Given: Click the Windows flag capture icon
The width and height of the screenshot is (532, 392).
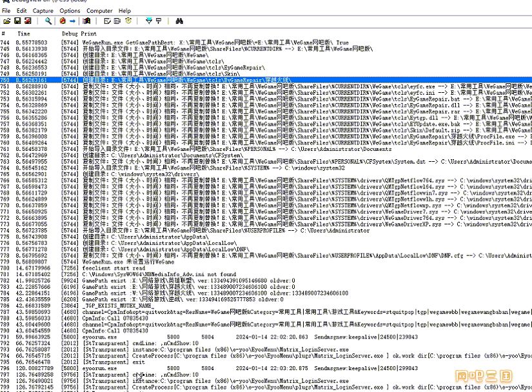Looking at the screenshot, I should tap(86, 21).
